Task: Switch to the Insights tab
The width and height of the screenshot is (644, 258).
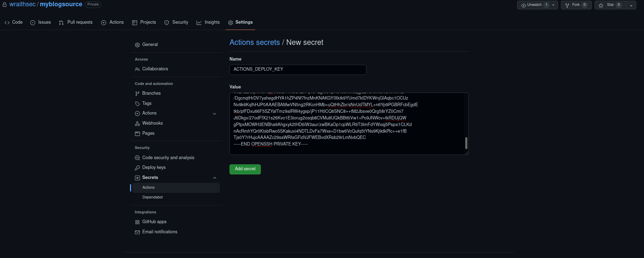Action: tap(208, 22)
